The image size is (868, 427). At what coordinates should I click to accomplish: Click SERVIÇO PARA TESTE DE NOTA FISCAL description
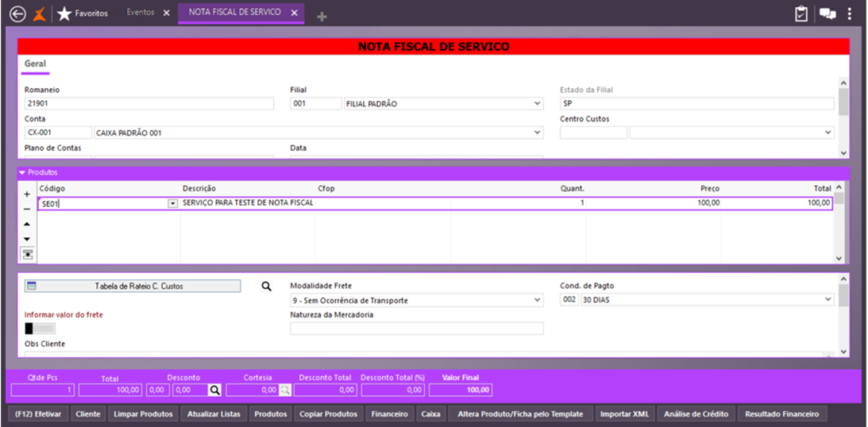point(248,203)
